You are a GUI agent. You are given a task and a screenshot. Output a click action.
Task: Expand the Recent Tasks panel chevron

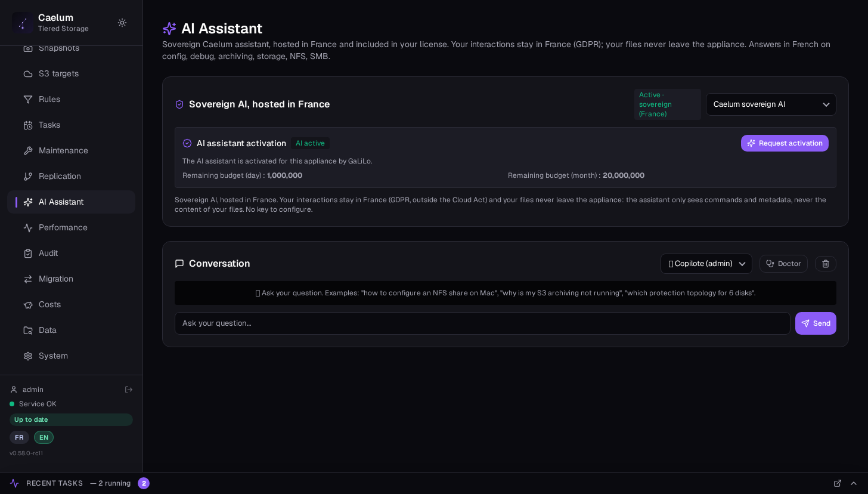(x=854, y=483)
